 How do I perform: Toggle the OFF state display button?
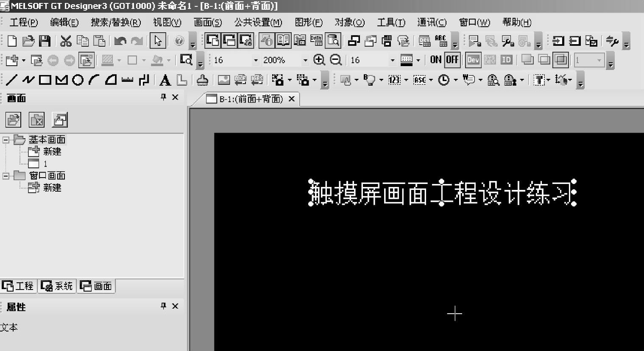point(452,60)
